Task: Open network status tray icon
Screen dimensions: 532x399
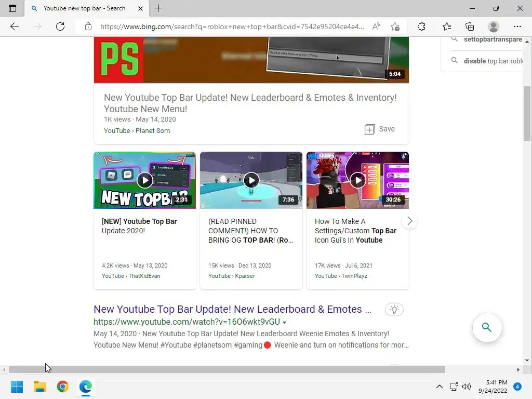Action: (x=454, y=387)
